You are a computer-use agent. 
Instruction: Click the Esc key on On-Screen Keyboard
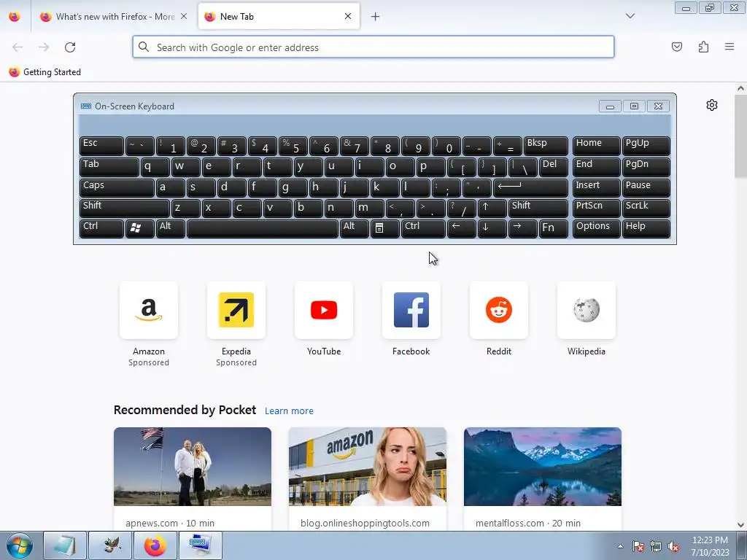tap(101, 146)
